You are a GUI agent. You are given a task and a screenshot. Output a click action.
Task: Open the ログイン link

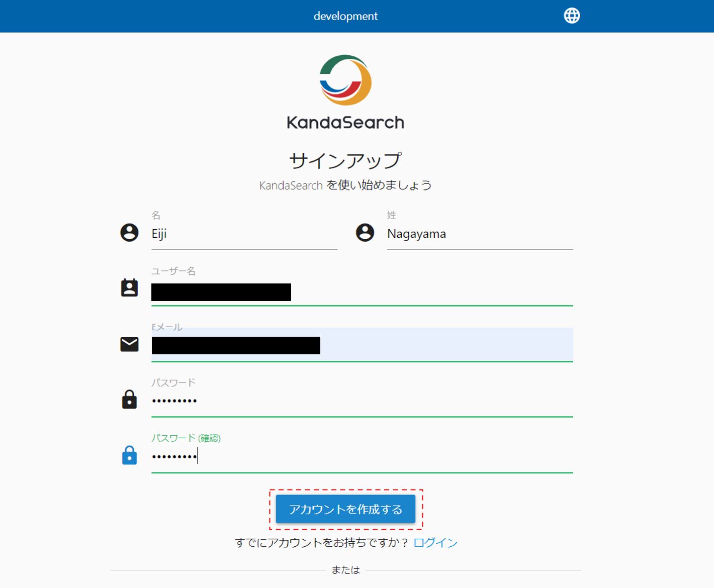coord(435,543)
